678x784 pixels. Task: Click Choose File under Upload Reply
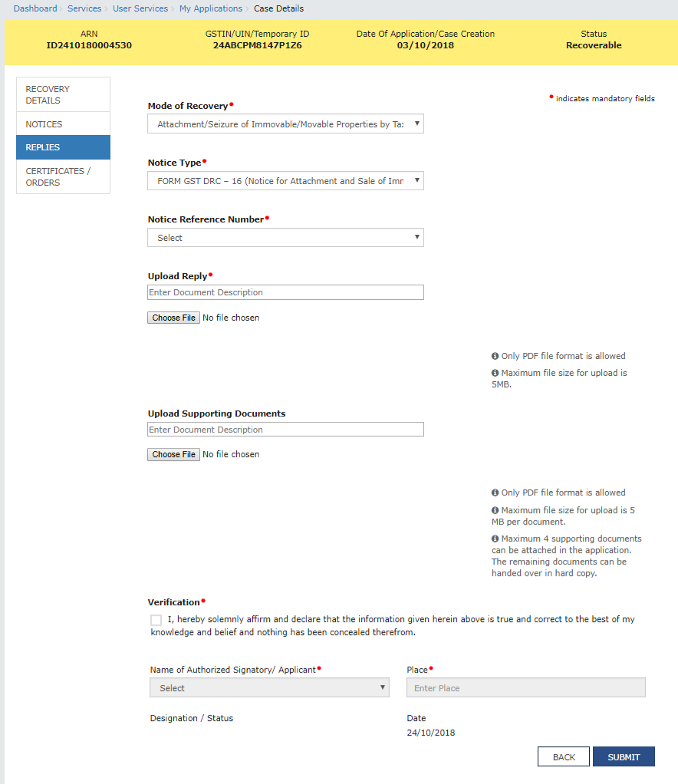(x=173, y=317)
